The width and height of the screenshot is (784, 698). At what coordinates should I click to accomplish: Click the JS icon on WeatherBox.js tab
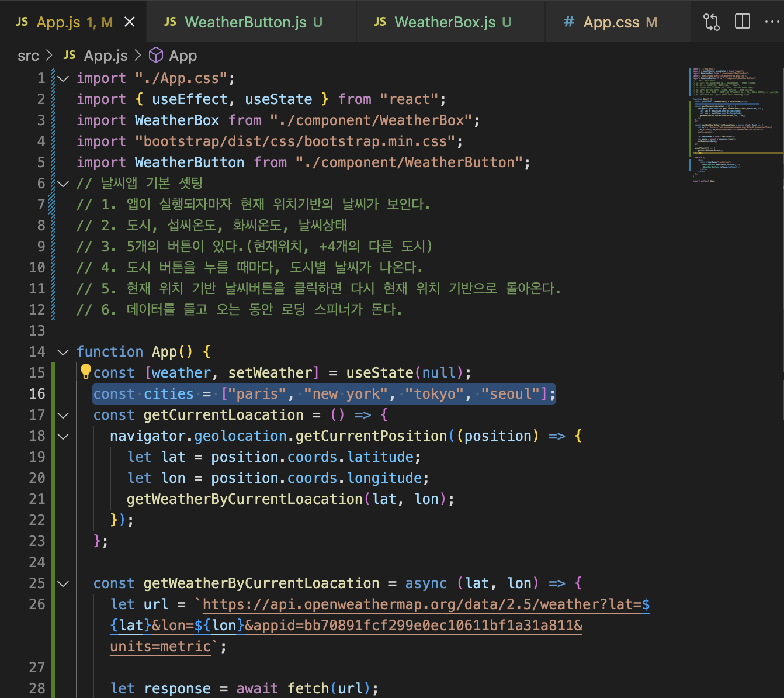[x=380, y=22]
